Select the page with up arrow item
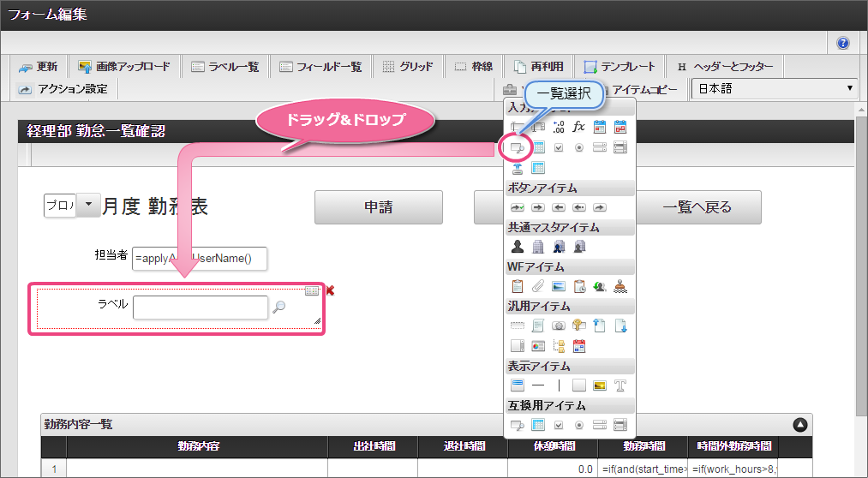Image resolution: width=868 pixels, height=478 pixels. tap(600, 326)
